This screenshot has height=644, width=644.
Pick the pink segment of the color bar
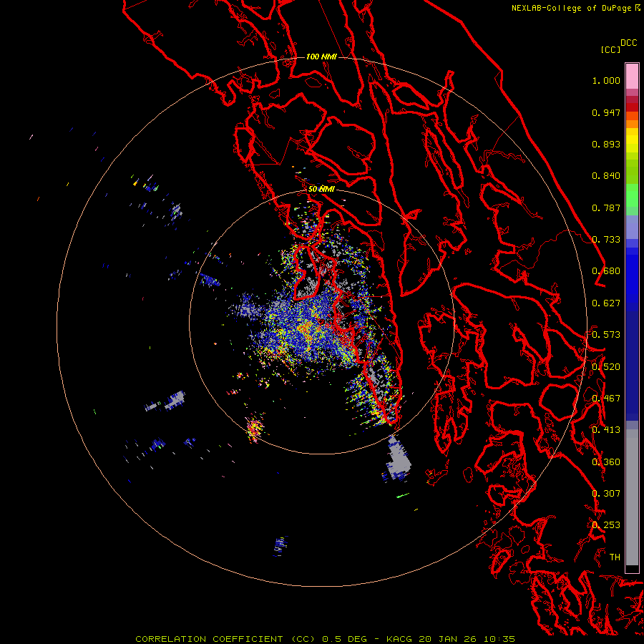point(632,77)
